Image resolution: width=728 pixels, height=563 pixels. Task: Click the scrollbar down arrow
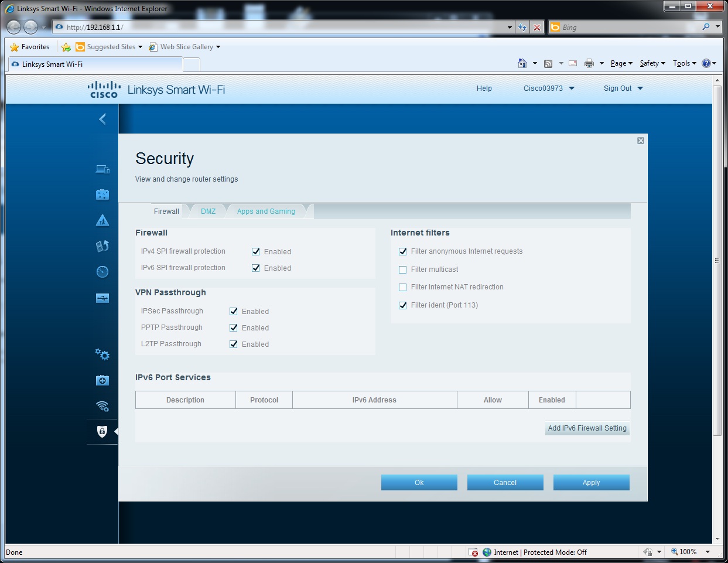(717, 539)
